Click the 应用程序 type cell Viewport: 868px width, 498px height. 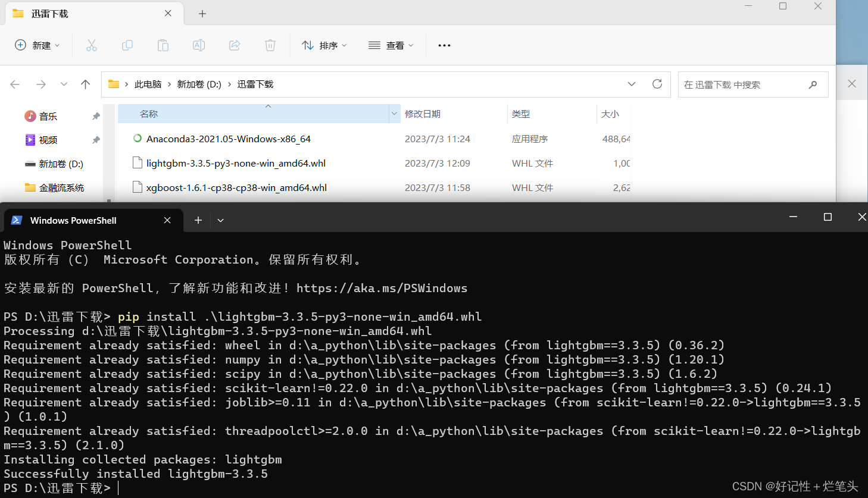530,139
